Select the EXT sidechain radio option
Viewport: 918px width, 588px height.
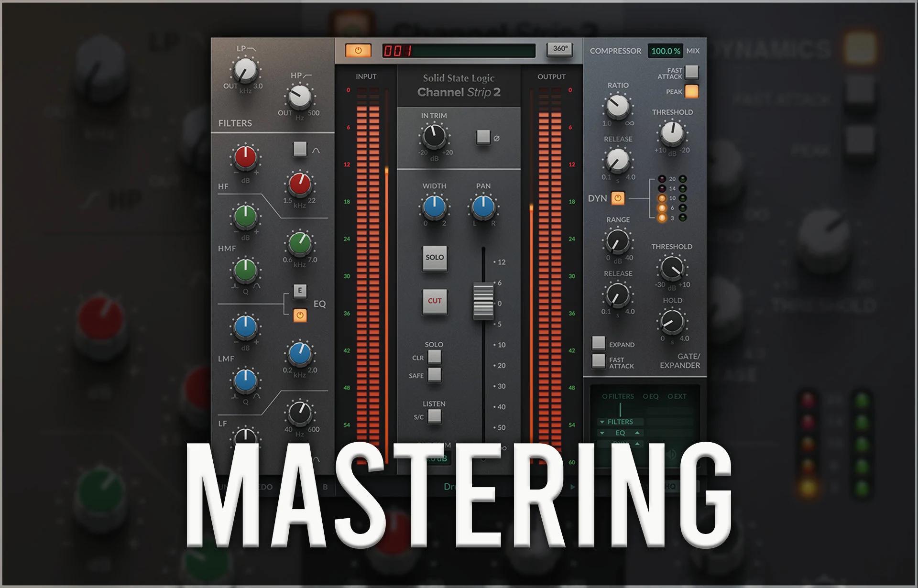pyautogui.click(x=677, y=396)
